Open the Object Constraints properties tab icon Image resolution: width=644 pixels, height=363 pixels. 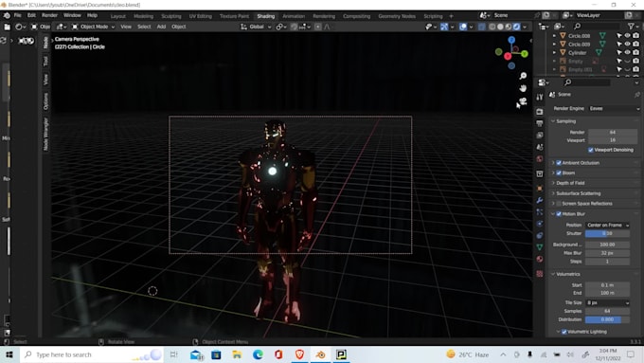point(540,236)
